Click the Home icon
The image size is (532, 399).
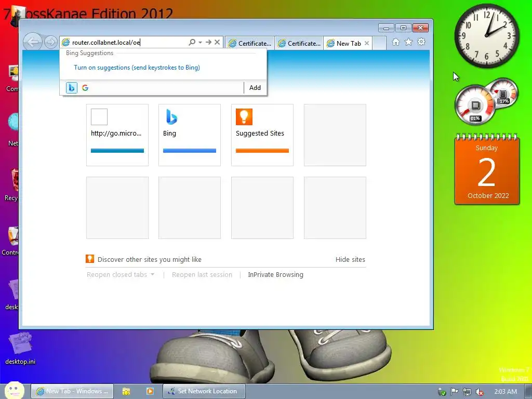[x=395, y=42]
